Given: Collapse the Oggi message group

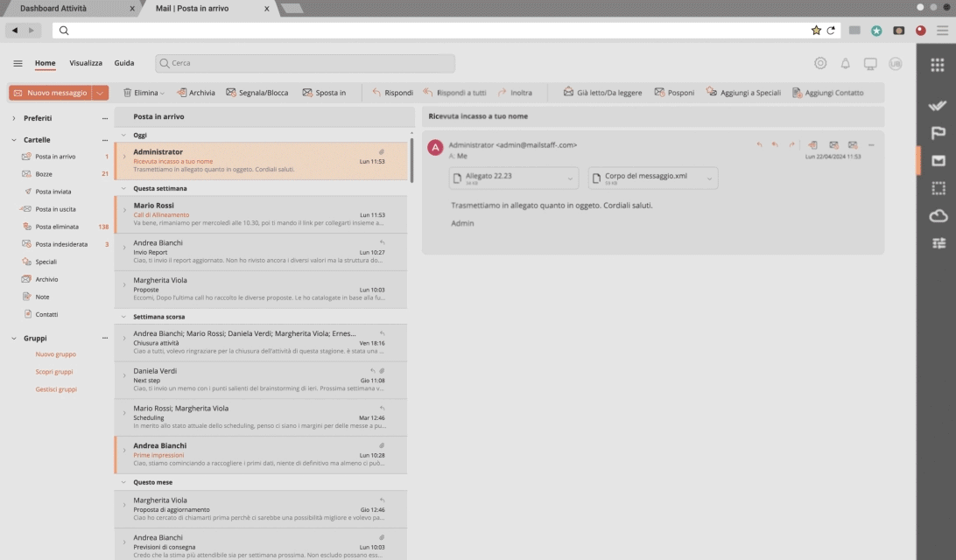Looking at the screenshot, I should point(123,136).
